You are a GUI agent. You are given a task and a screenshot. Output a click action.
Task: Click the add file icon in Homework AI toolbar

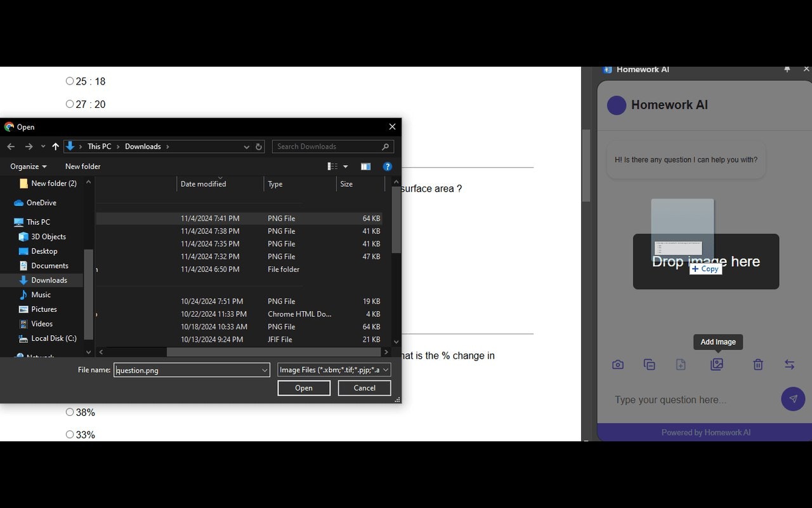click(x=681, y=364)
